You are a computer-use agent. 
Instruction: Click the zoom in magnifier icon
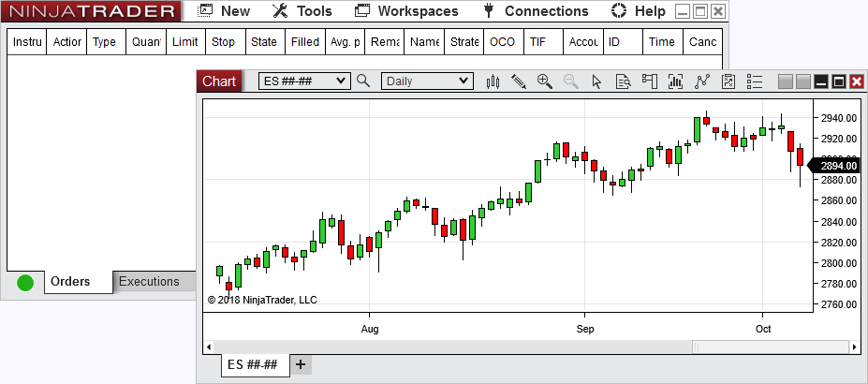click(544, 81)
